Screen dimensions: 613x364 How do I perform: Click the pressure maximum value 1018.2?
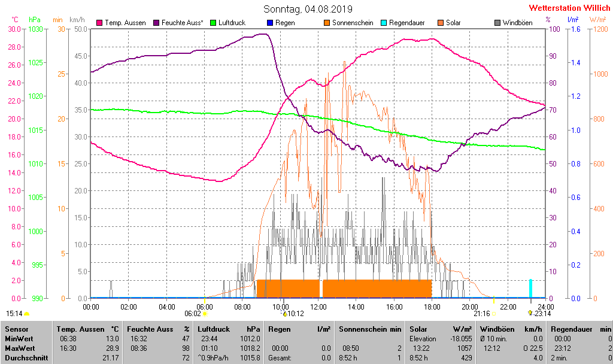click(x=250, y=348)
